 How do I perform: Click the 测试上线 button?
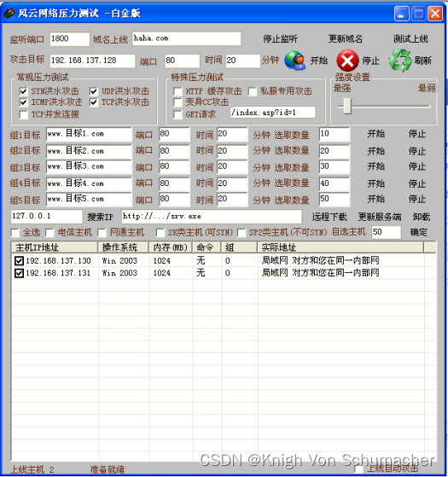point(410,39)
